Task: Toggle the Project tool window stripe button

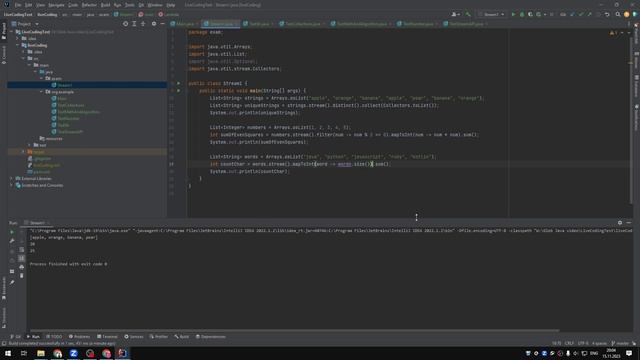Action: [4, 31]
